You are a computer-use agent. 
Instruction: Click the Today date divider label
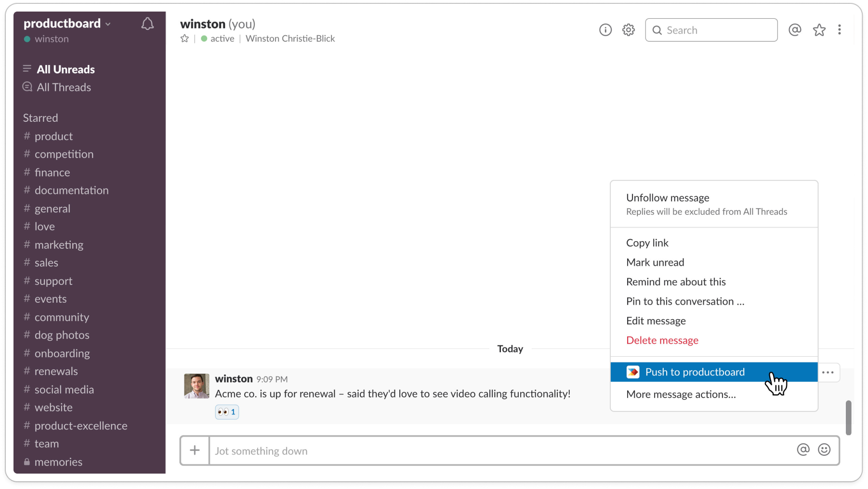(x=510, y=348)
